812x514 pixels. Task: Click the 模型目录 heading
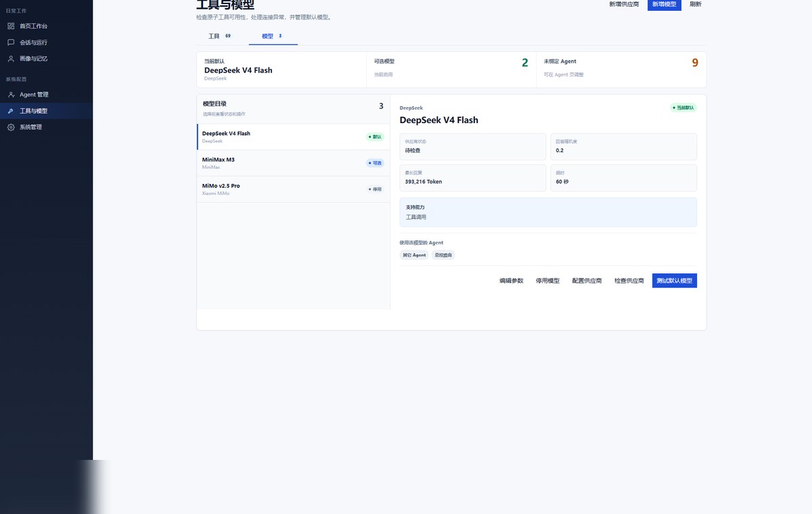(215, 104)
